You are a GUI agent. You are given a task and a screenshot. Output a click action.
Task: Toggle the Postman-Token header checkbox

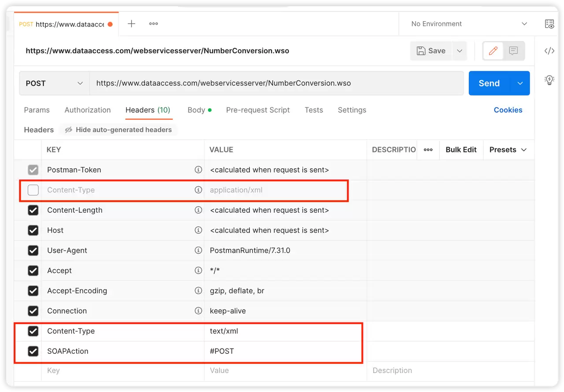[33, 170]
